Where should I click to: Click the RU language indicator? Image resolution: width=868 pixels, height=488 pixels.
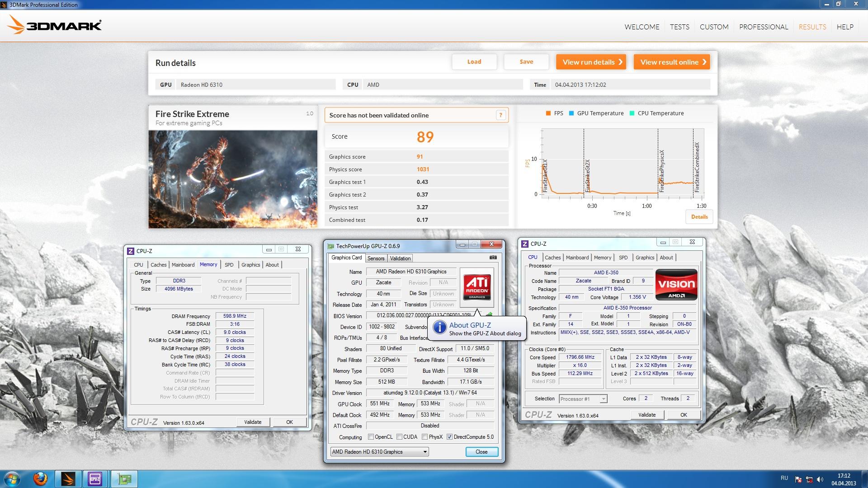point(784,478)
